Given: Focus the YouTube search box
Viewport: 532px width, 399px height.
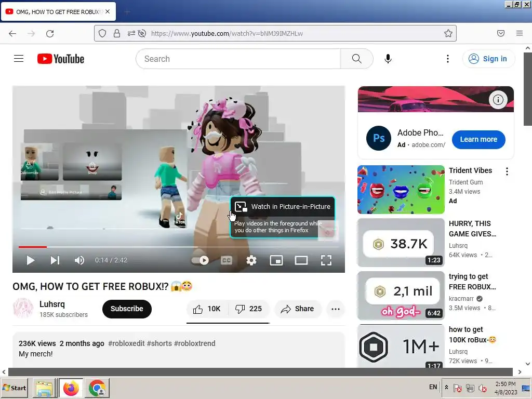Looking at the screenshot, I should click(x=238, y=59).
